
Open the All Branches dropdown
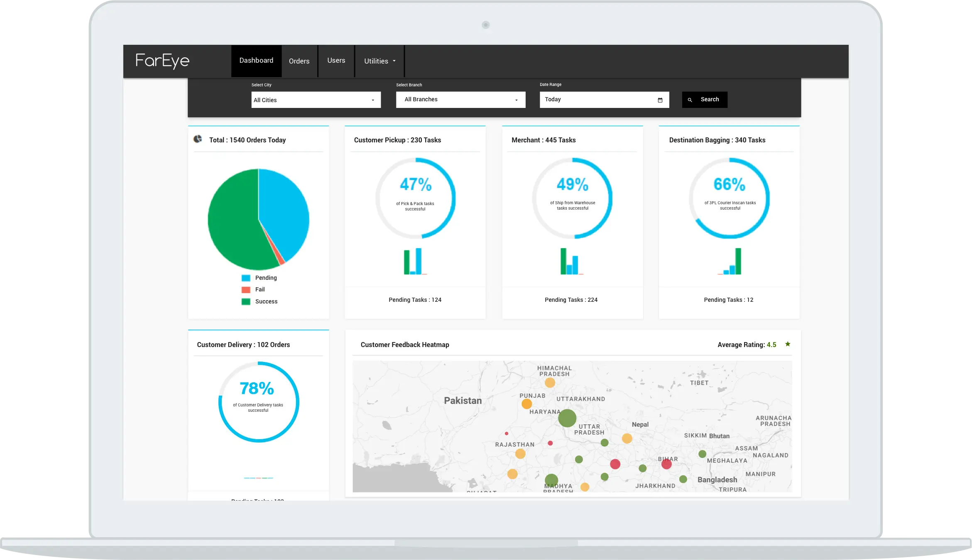(460, 99)
